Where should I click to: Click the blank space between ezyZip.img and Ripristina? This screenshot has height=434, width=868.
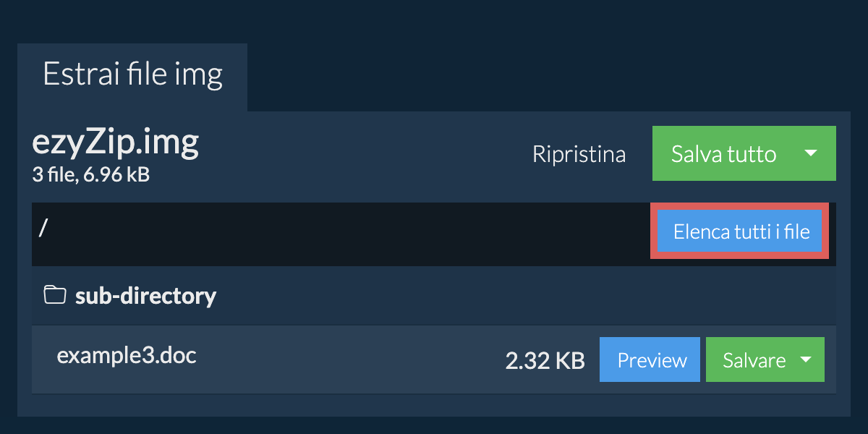362,154
